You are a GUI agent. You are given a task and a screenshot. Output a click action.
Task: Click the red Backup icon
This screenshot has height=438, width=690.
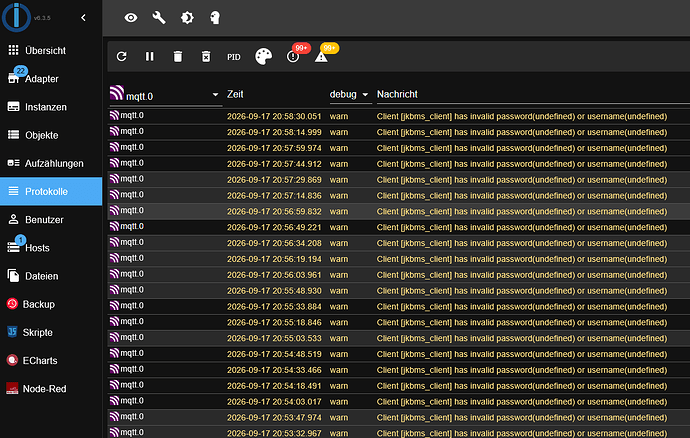click(x=12, y=304)
